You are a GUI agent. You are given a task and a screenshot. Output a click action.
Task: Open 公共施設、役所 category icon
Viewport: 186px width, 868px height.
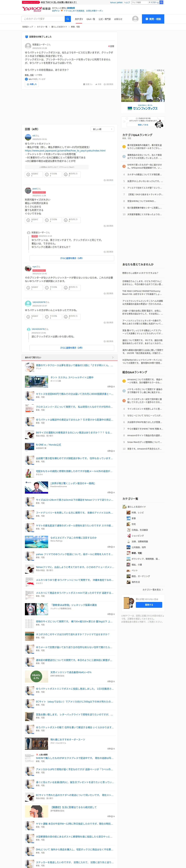128,547
